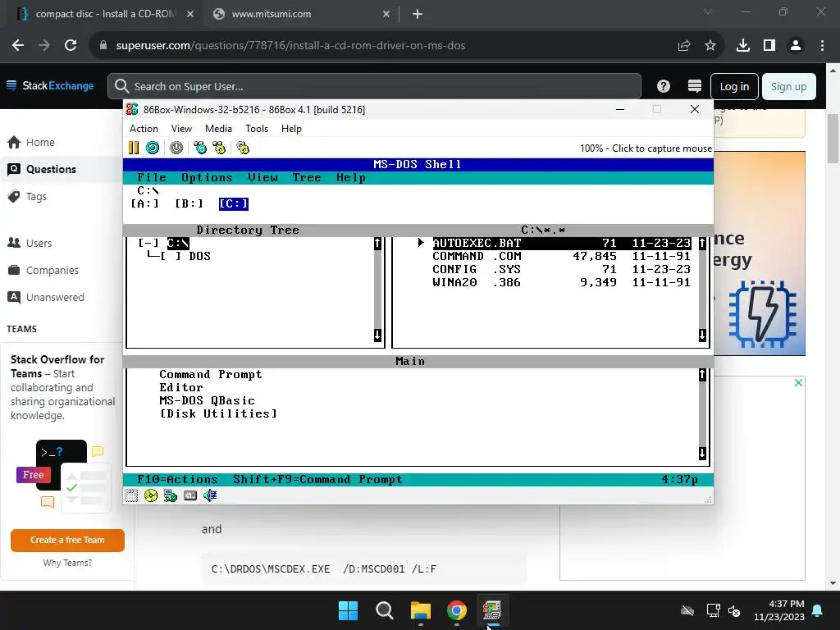Open Stack Exchange help icon
This screenshot has width=840, height=630.
coord(663,86)
